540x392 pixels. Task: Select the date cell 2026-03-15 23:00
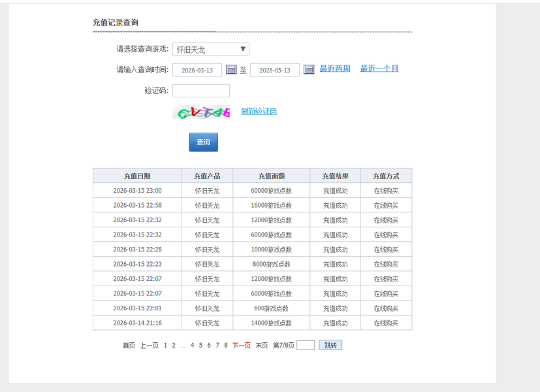point(137,191)
